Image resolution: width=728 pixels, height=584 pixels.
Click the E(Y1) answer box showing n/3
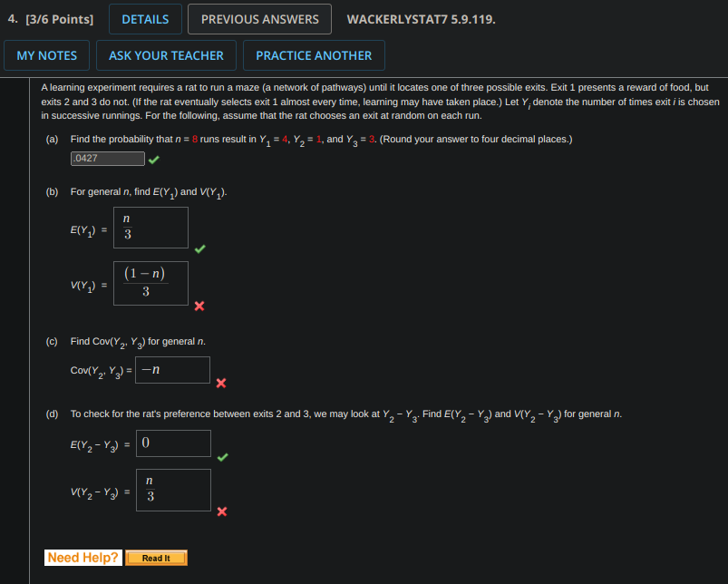[150, 227]
